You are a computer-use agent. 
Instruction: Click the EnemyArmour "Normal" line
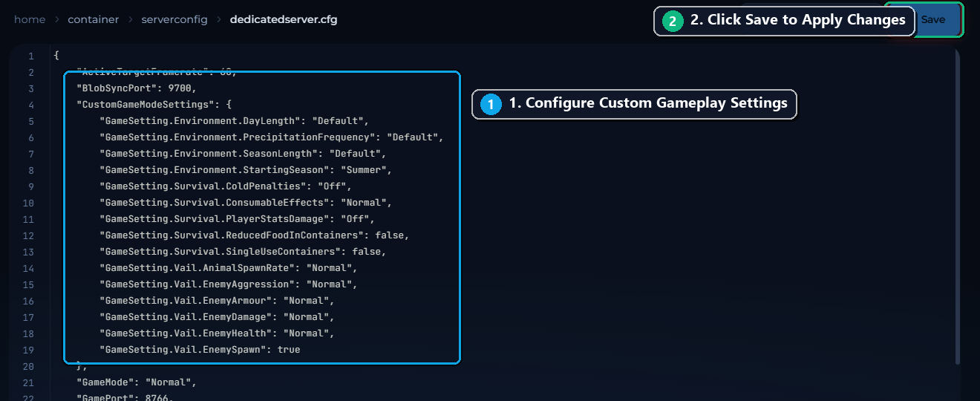217,301
